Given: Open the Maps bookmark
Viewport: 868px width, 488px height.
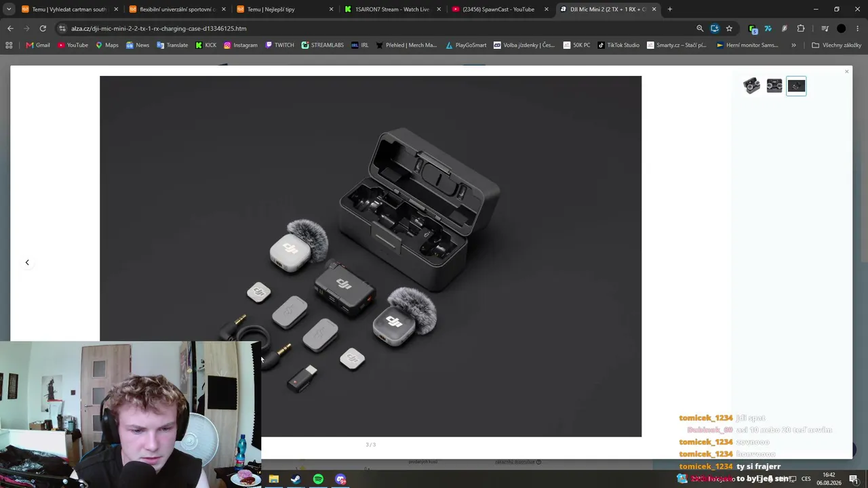Looking at the screenshot, I should click(x=107, y=45).
